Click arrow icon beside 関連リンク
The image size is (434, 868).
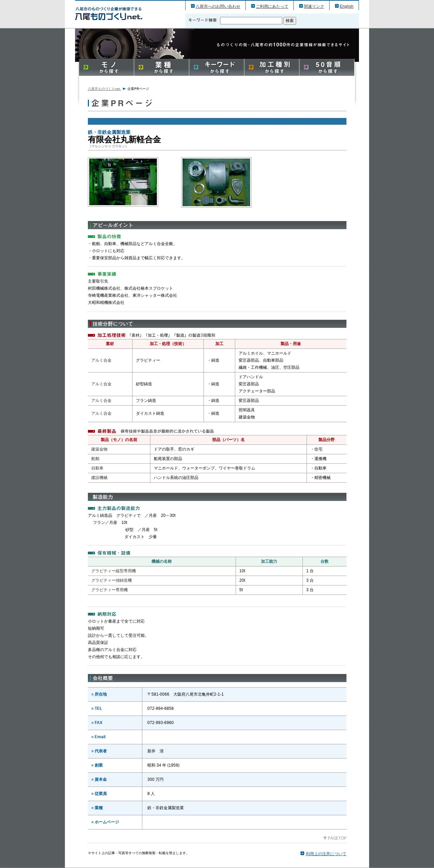[301, 6]
